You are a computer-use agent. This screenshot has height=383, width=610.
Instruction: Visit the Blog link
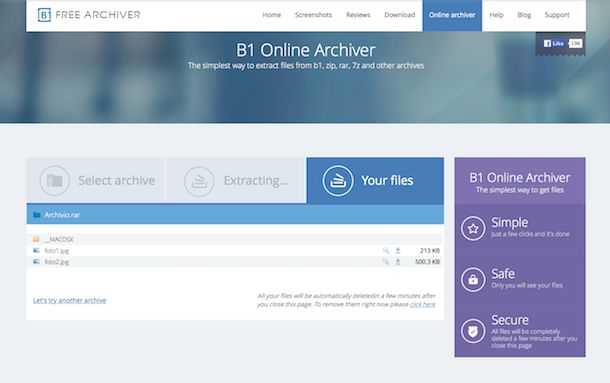(x=524, y=15)
